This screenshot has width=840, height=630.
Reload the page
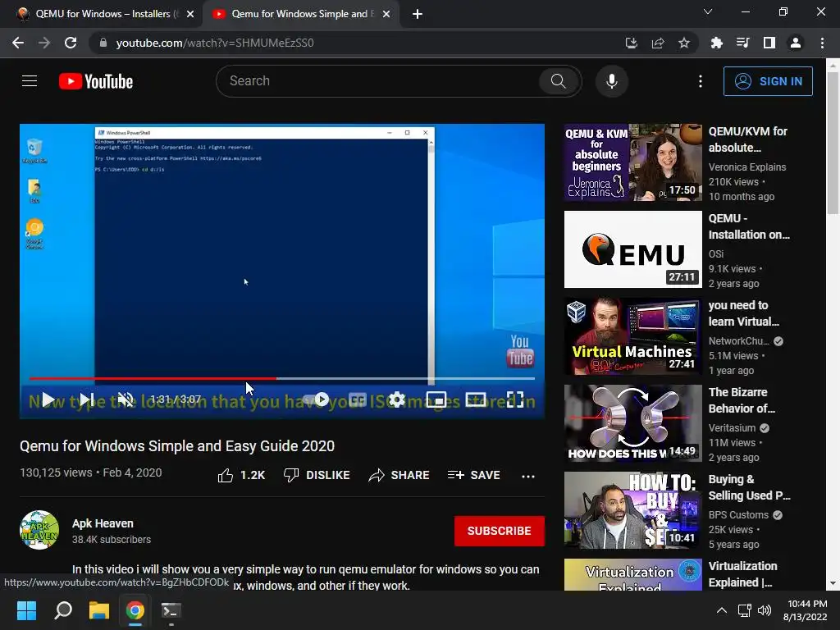[71, 43]
